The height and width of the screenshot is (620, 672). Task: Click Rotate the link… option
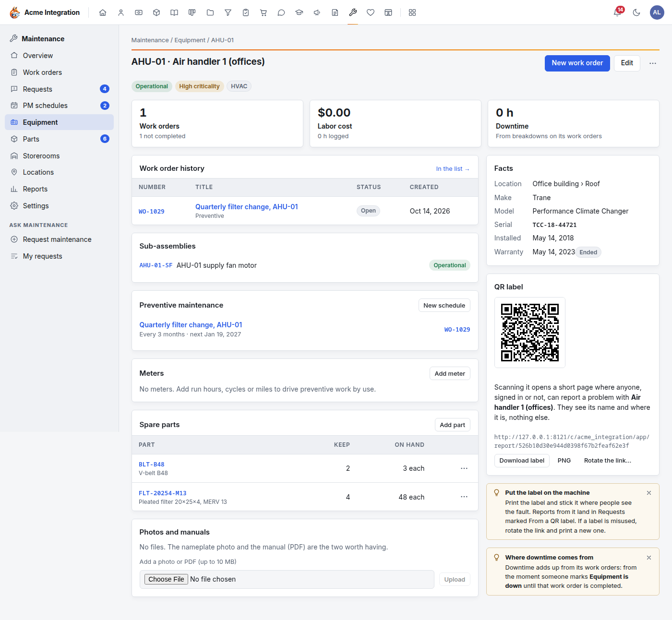pyautogui.click(x=608, y=461)
